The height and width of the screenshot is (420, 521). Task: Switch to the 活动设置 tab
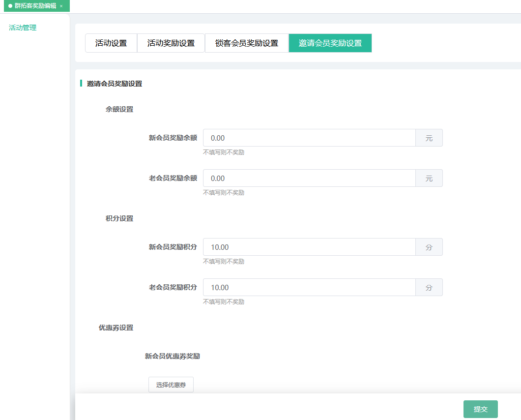click(x=111, y=43)
